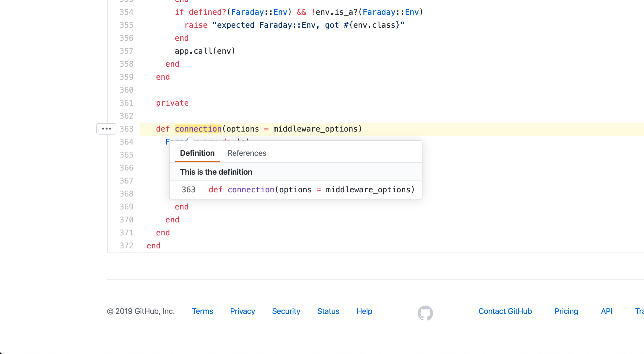Open the Status footer link
The image size is (644, 354).
328,311
